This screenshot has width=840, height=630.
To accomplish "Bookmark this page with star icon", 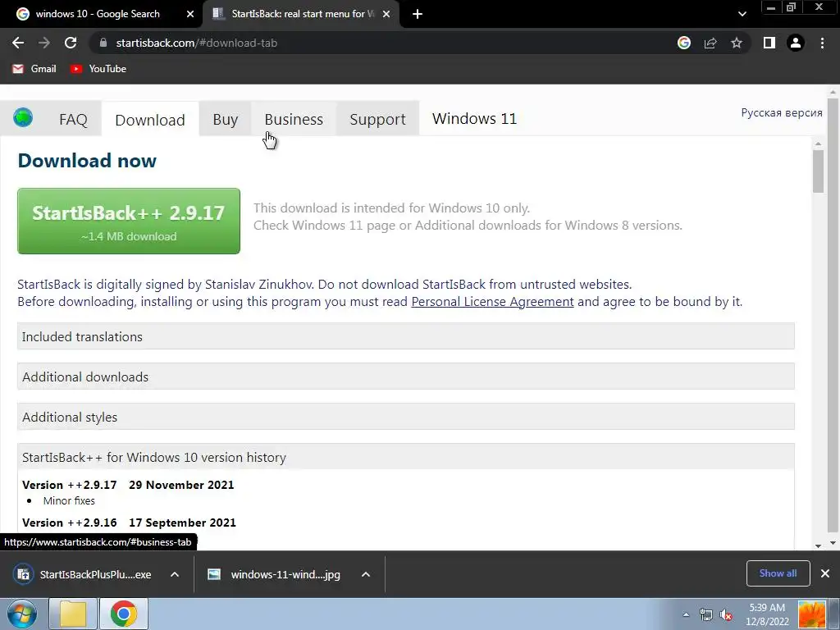I will (737, 43).
